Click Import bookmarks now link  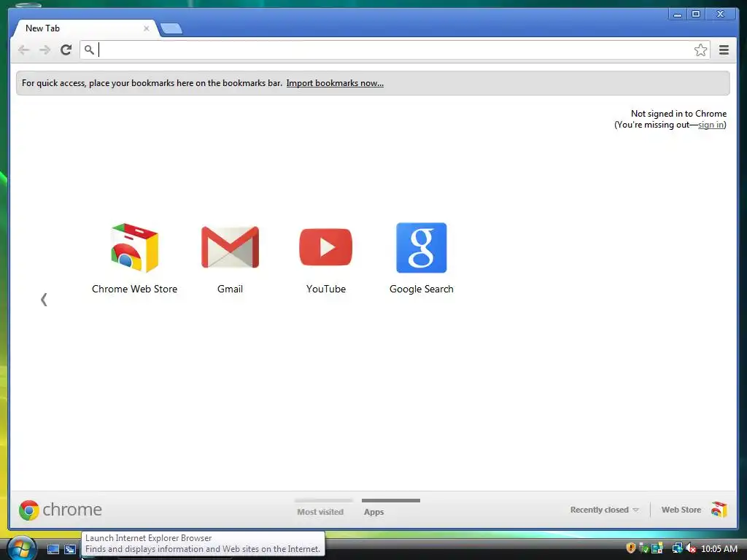[x=335, y=83]
